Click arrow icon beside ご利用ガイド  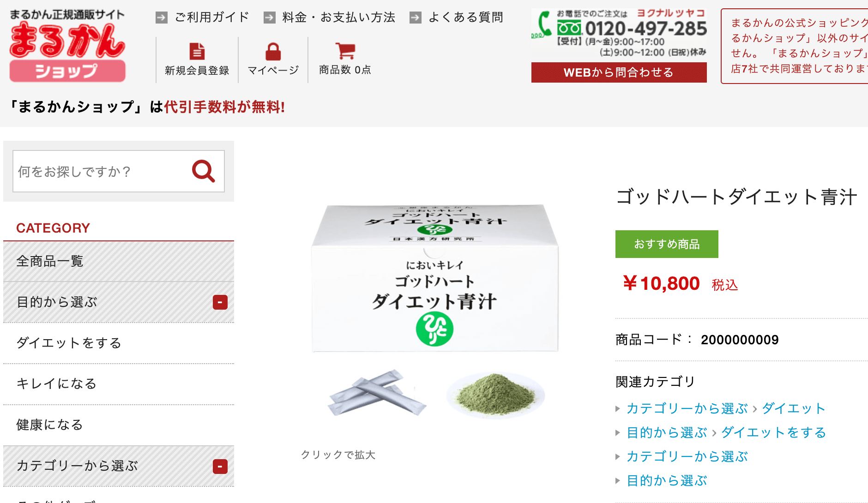coord(162,18)
